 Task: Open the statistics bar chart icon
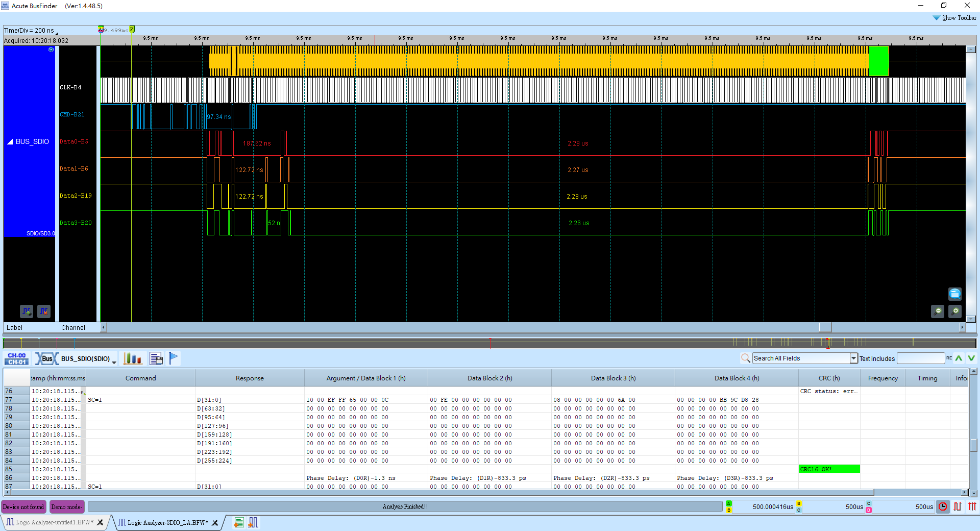point(133,358)
